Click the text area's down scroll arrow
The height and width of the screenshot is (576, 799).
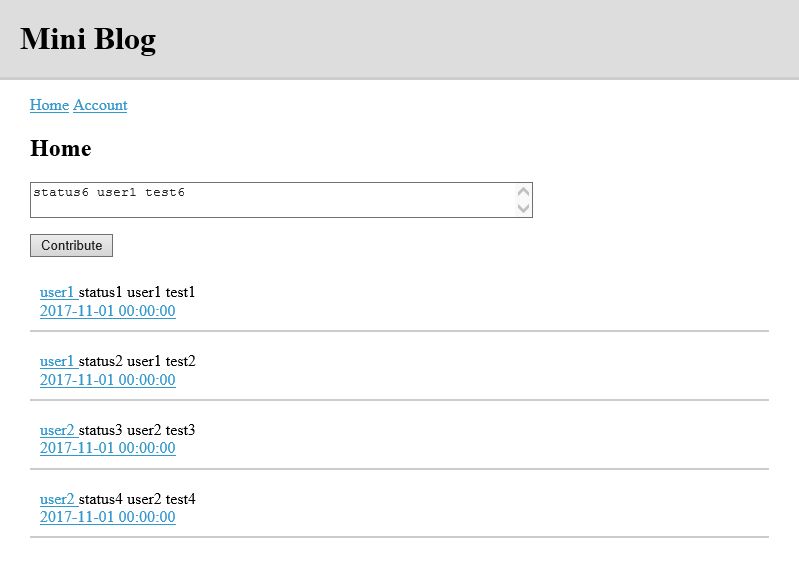coord(523,207)
